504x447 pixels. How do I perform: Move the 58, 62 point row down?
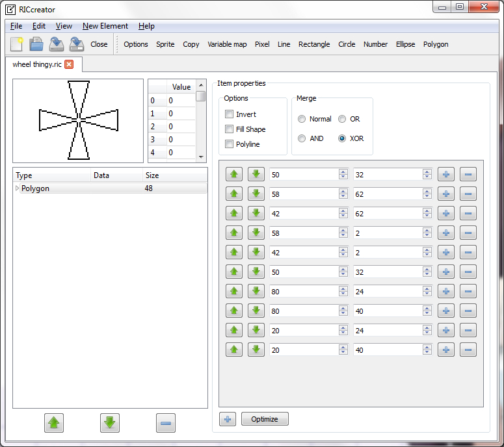256,194
